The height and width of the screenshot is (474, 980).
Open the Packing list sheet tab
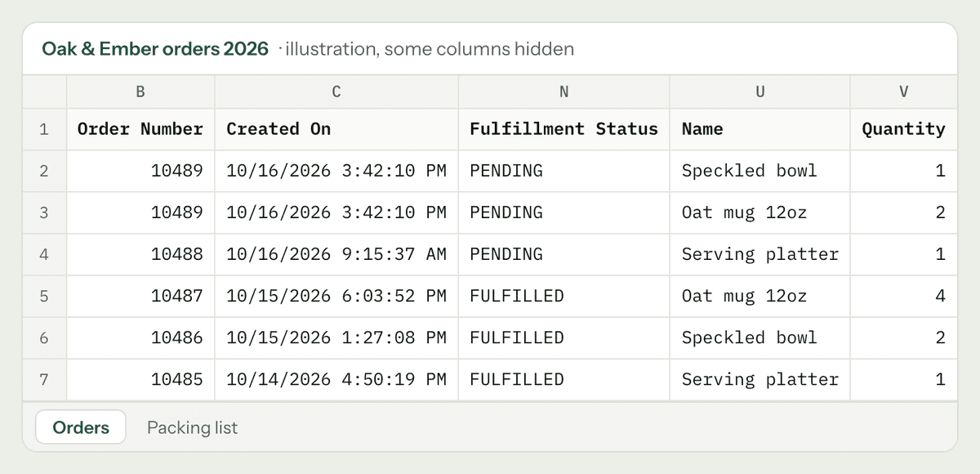tap(192, 427)
